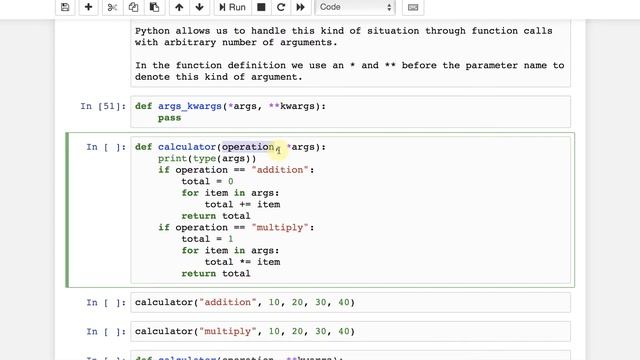This screenshot has height=360, width=640.
Task: Copy selected cells using the copy icon
Action: pos(133,7)
